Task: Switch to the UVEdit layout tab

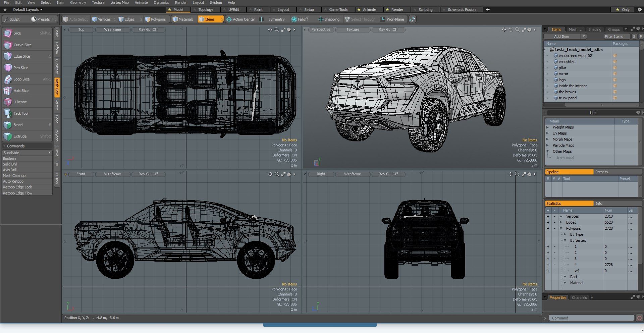Action: click(233, 9)
